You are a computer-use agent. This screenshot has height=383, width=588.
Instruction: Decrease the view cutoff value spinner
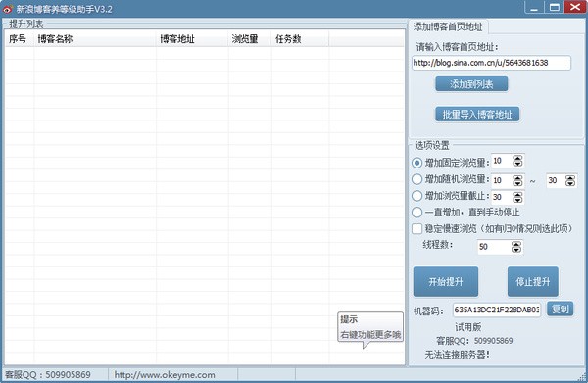pos(517,200)
